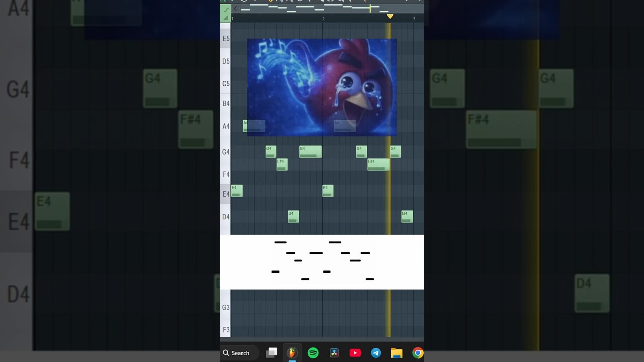Select the first short G4 note

(271, 151)
